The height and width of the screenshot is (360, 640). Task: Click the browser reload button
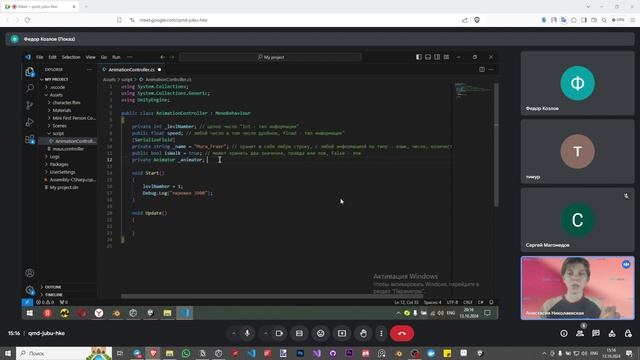pyautogui.click(x=27, y=20)
